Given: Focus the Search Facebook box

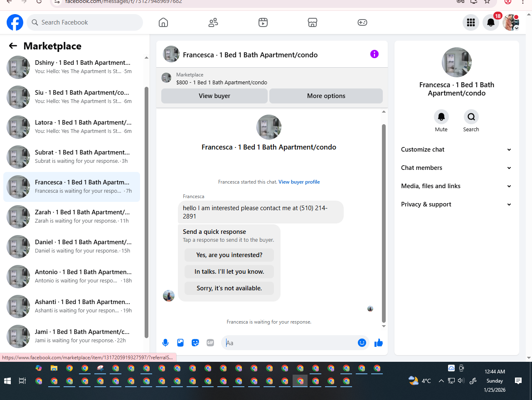Looking at the screenshot, I should (x=85, y=22).
